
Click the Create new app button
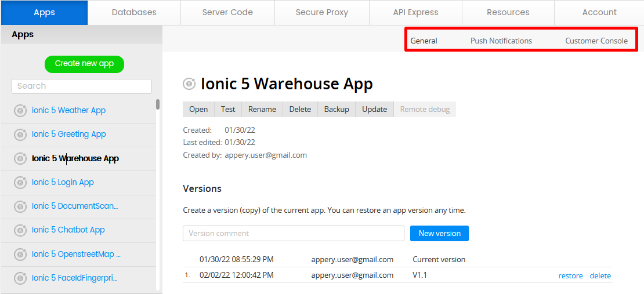coord(84,64)
